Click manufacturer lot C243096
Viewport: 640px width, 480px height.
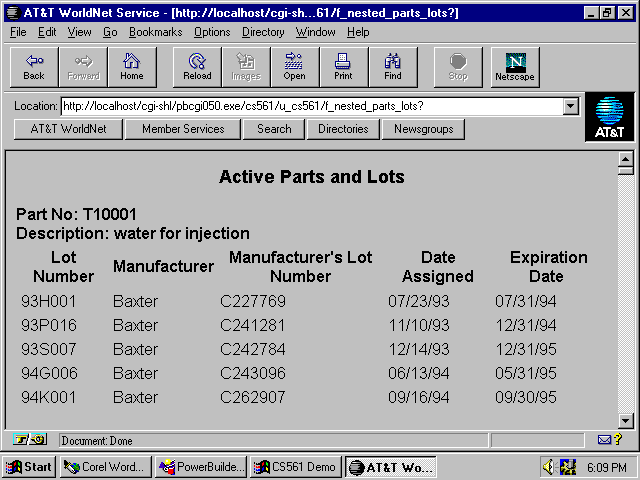tap(253, 373)
